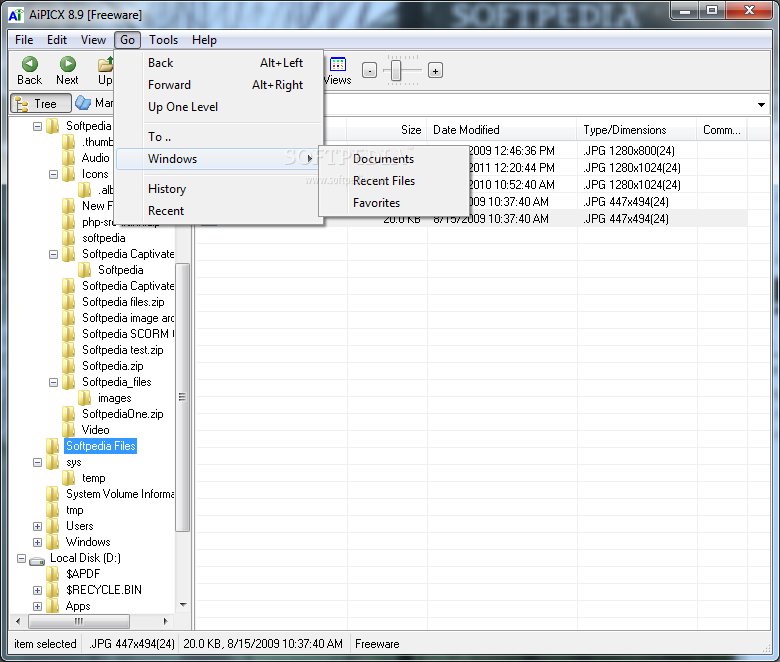Collapse the Local Disk (D:) node
Image resolution: width=780 pixels, height=662 pixels.
(21, 559)
